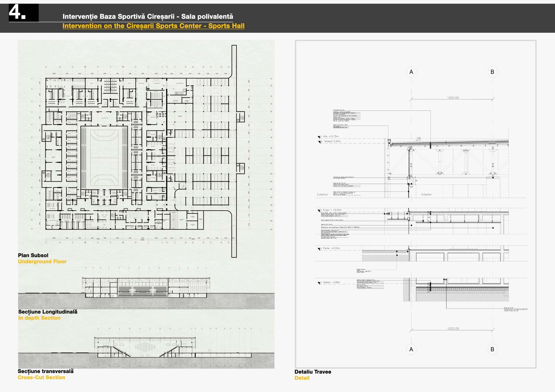Click the Interior label in the detail
The height and width of the screenshot is (392, 555).
click(x=426, y=194)
